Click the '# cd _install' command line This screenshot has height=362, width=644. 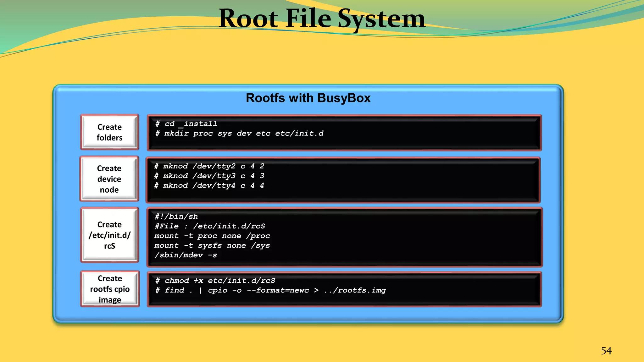point(186,124)
